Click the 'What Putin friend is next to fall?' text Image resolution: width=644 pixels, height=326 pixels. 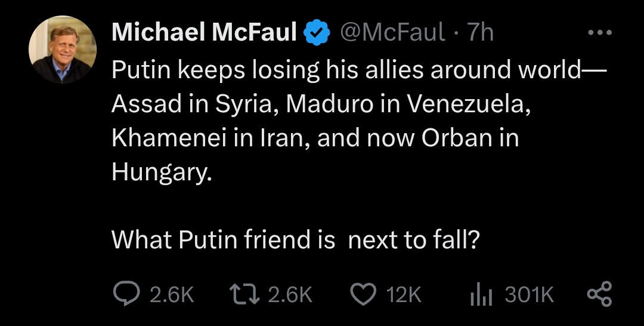tap(295, 239)
